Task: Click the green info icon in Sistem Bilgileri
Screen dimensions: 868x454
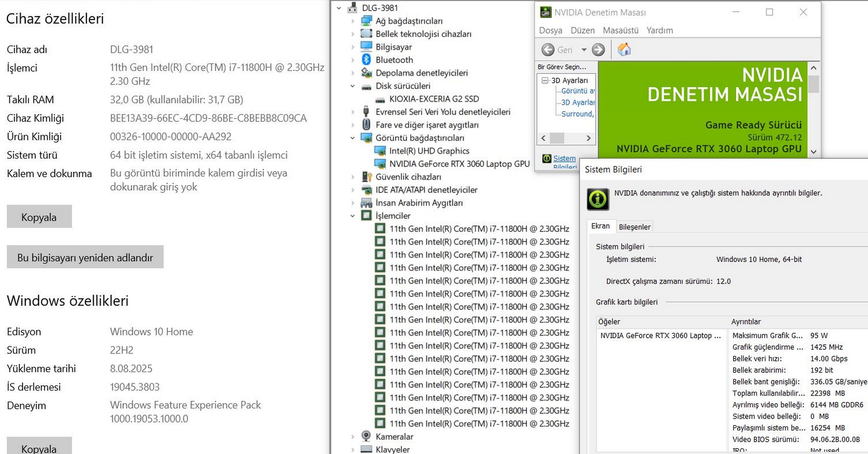Action: 598,199
